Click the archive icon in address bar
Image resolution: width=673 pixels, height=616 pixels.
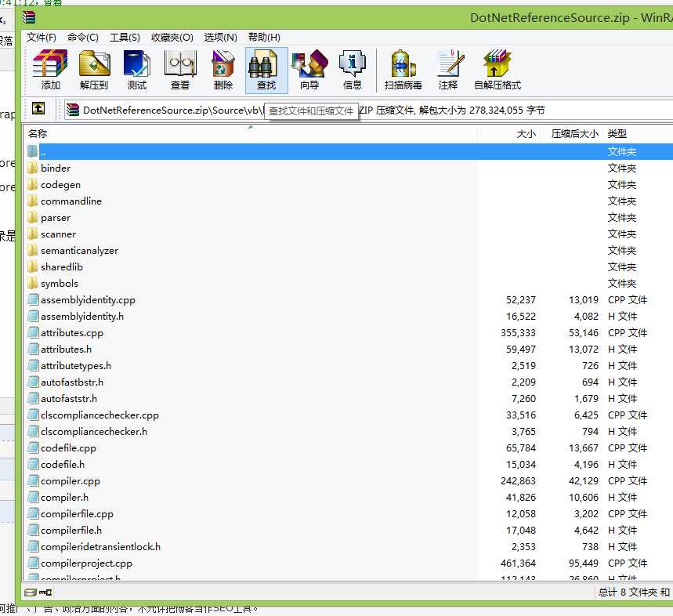(73, 110)
